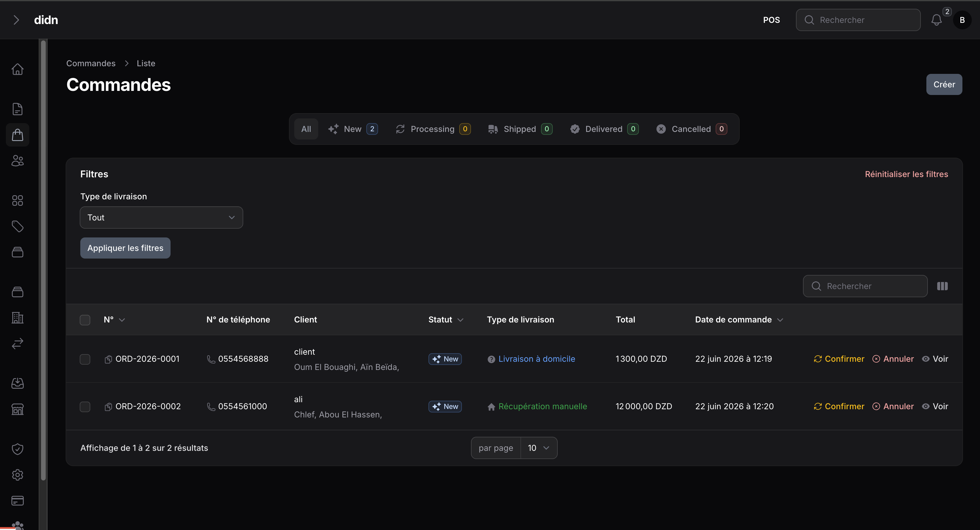The width and height of the screenshot is (980, 530).
Task: Click the Commandes breadcrumb link
Action: pyautogui.click(x=91, y=63)
